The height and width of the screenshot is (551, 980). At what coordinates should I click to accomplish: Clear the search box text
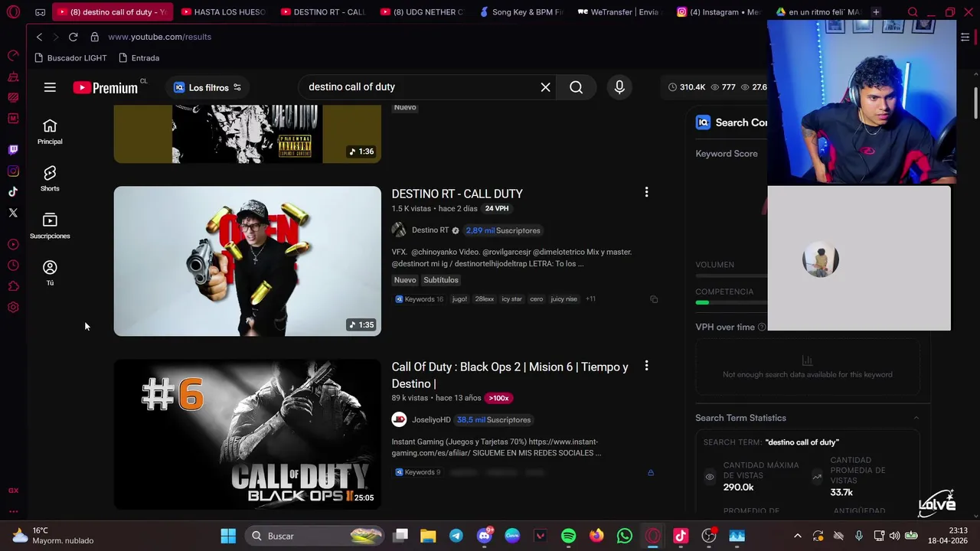pyautogui.click(x=545, y=87)
